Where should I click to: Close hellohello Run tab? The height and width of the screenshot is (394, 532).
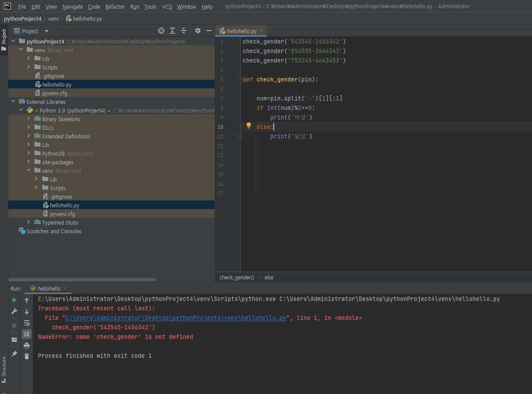pos(65,288)
